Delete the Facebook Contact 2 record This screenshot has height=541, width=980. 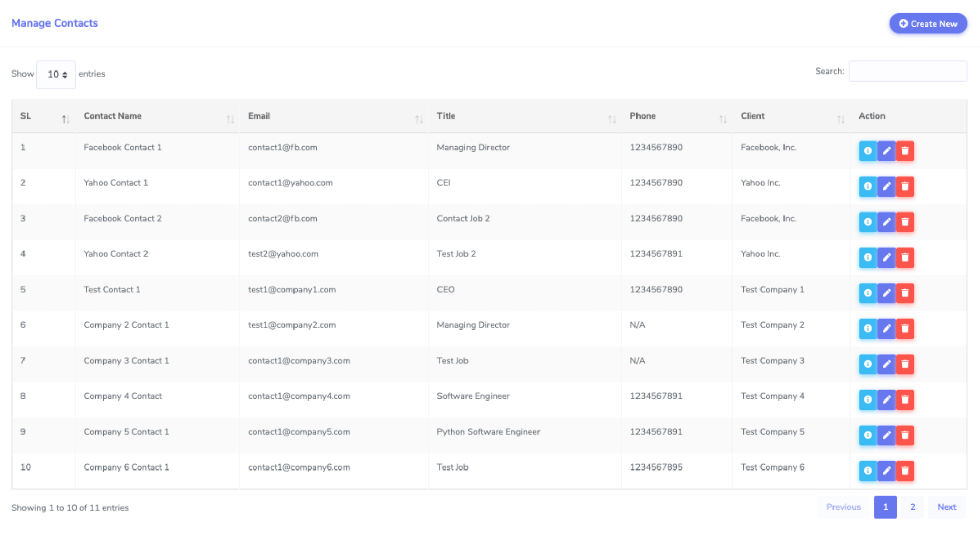point(905,222)
